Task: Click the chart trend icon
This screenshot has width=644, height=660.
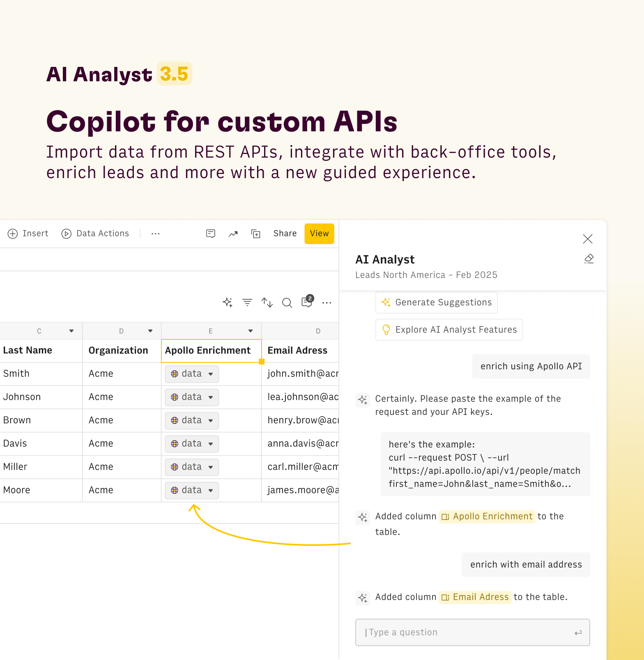Action: click(x=233, y=234)
